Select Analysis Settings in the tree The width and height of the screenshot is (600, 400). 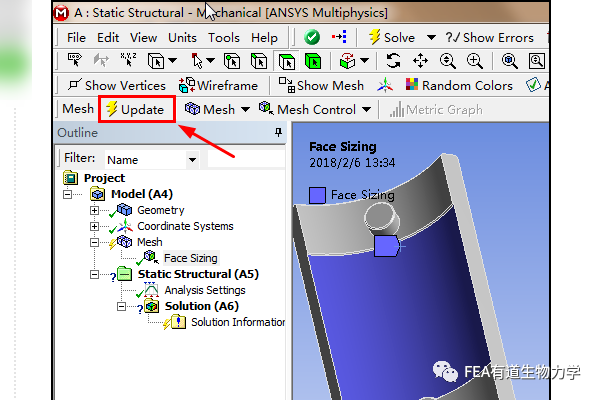coord(205,290)
